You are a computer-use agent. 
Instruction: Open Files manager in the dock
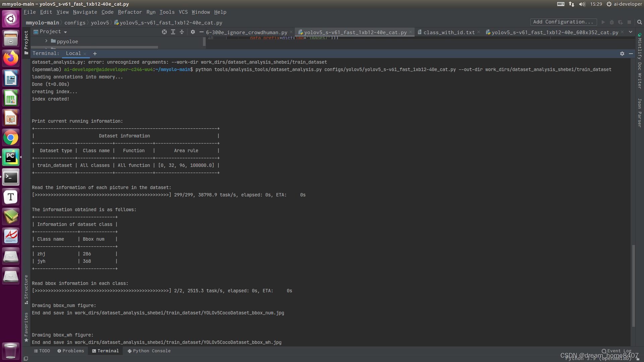(x=11, y=39)
